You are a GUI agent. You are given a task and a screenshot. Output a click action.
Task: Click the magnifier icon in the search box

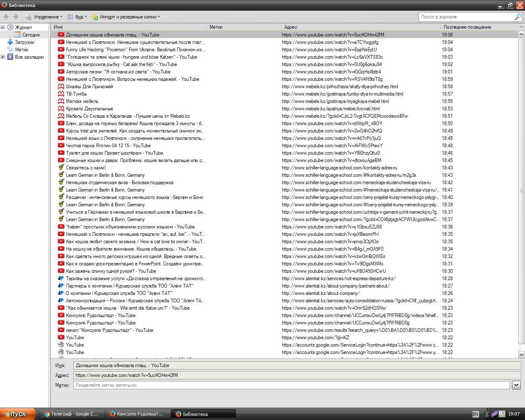click(518, 17)
